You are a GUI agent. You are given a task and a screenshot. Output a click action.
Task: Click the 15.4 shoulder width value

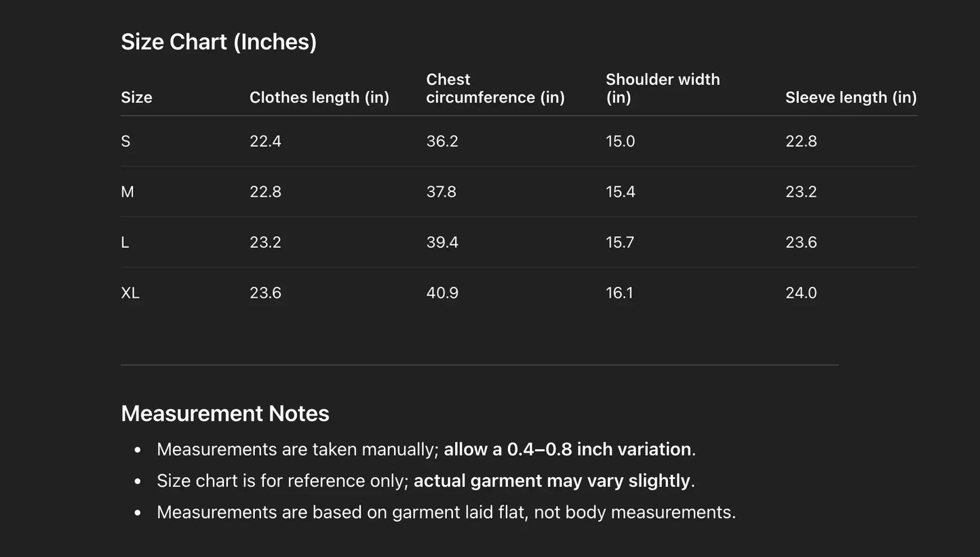(x=620, y=192)
